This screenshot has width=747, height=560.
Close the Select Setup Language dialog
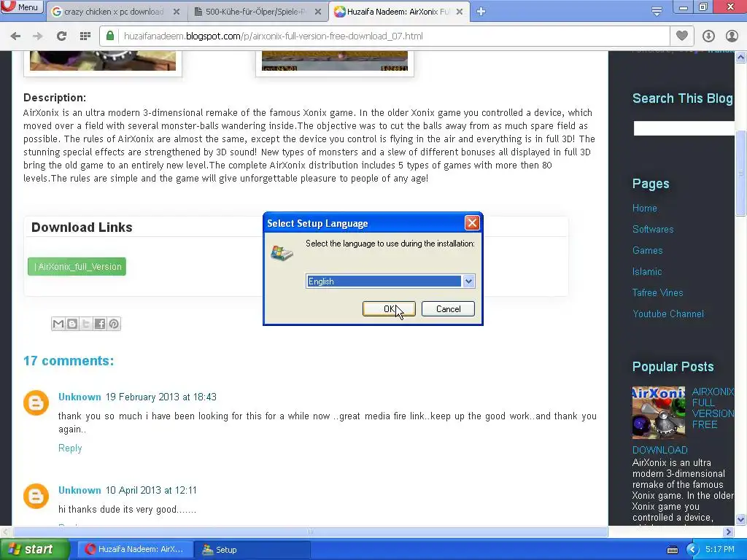(472, 223)
